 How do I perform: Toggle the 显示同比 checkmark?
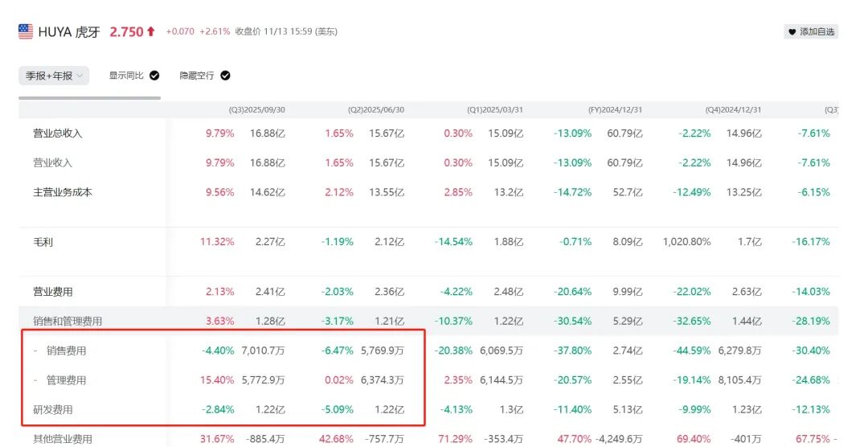pyautogui.click(x=154, y=76)
